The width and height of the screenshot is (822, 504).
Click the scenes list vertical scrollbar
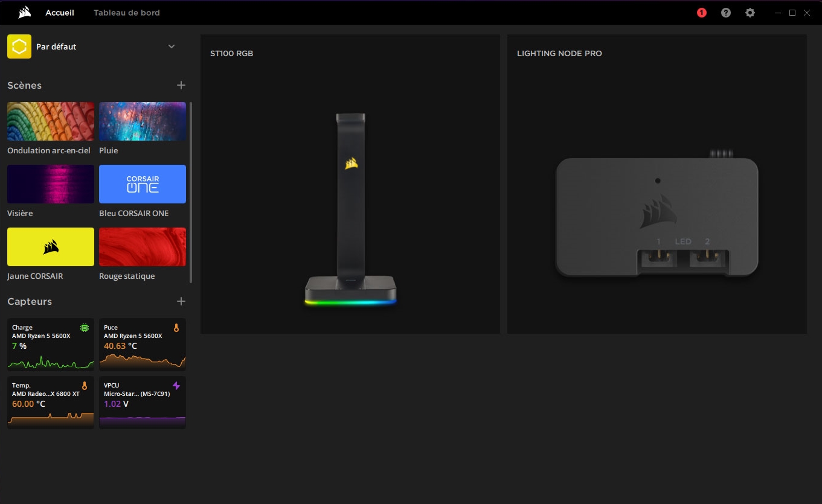(x=191, y=192)
